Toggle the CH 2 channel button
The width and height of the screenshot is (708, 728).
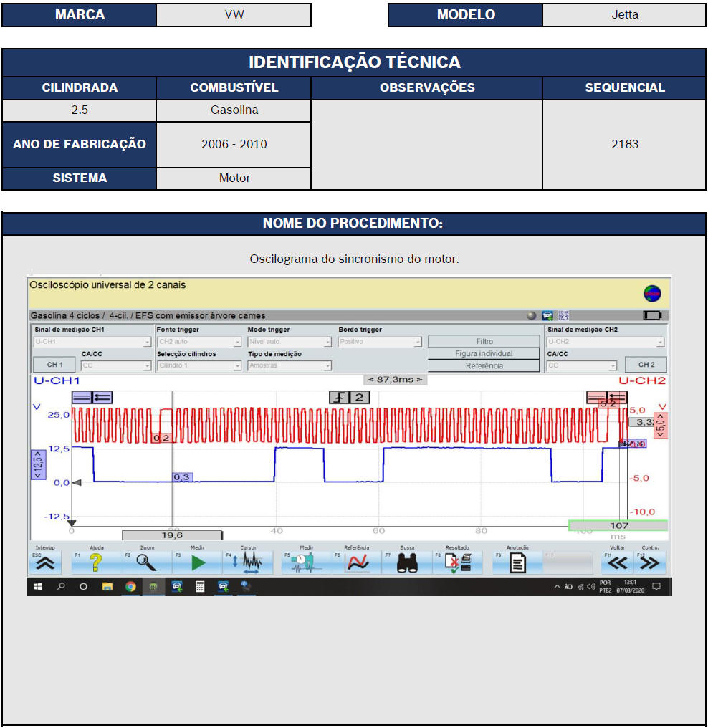click(646, 365)
